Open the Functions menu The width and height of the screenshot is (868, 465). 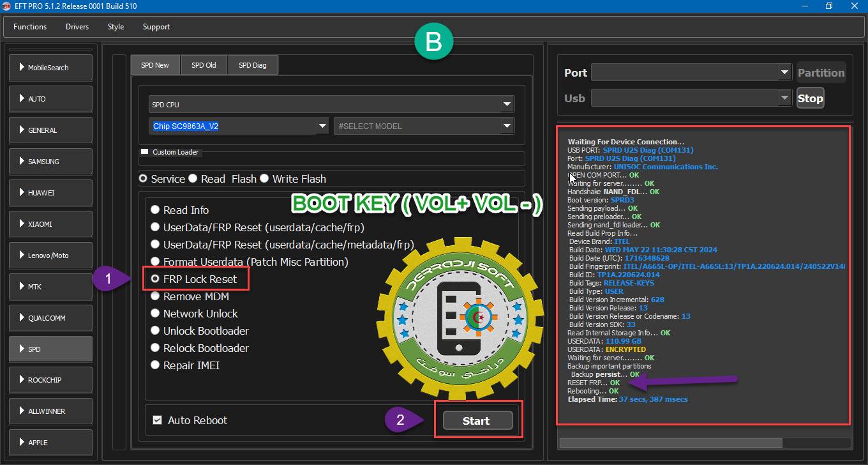30,27
